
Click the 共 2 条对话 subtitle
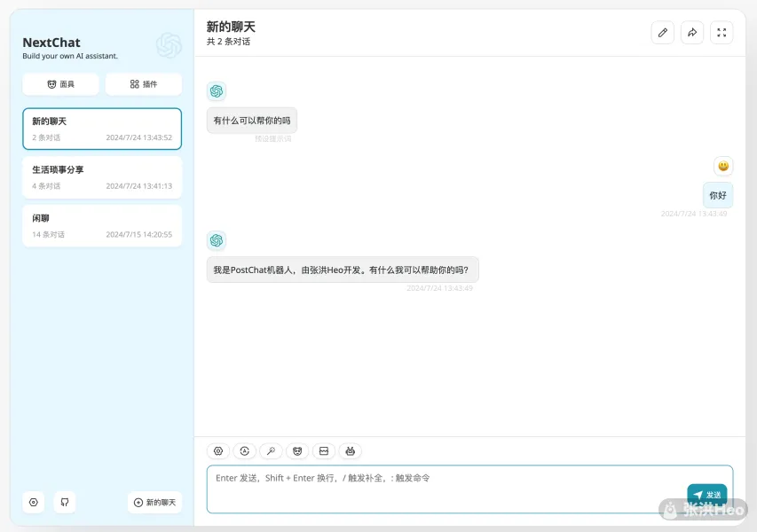[228, 42]
